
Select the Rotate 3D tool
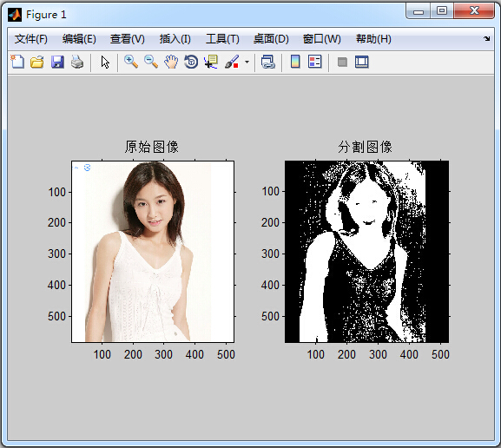pyautogui.click(x=191, y=62)
